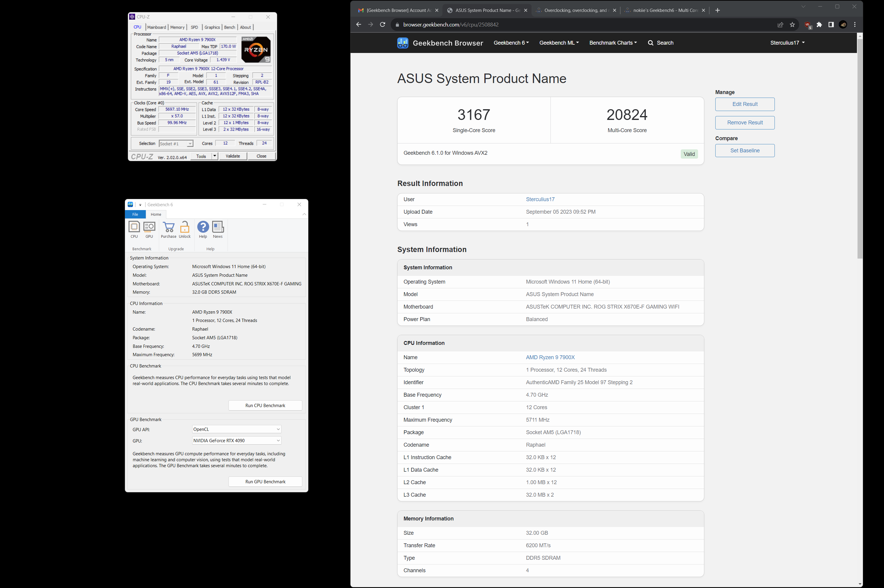Open the Chrome profile avatar
884x588 pixels.
point(843,25)
